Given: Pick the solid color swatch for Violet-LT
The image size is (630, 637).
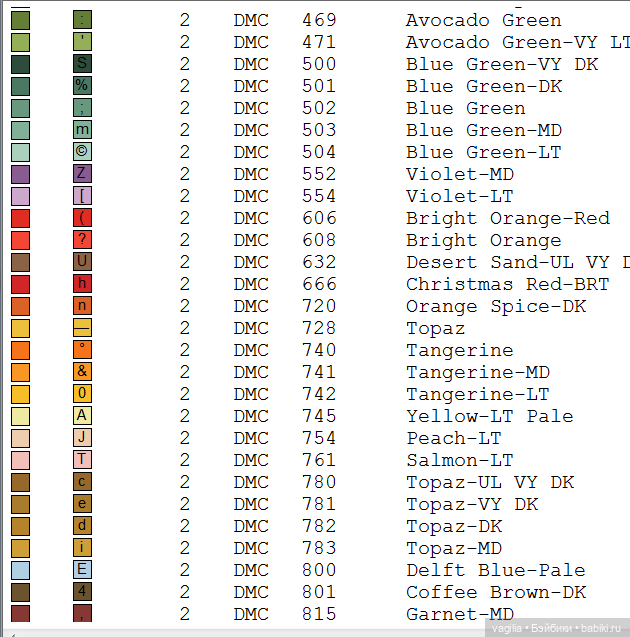Looking at the screenshot, I should coord(20,196).
